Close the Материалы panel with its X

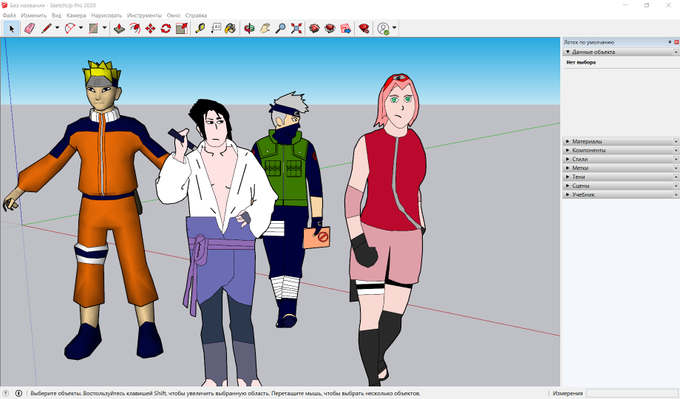click(x=676, y=141)
